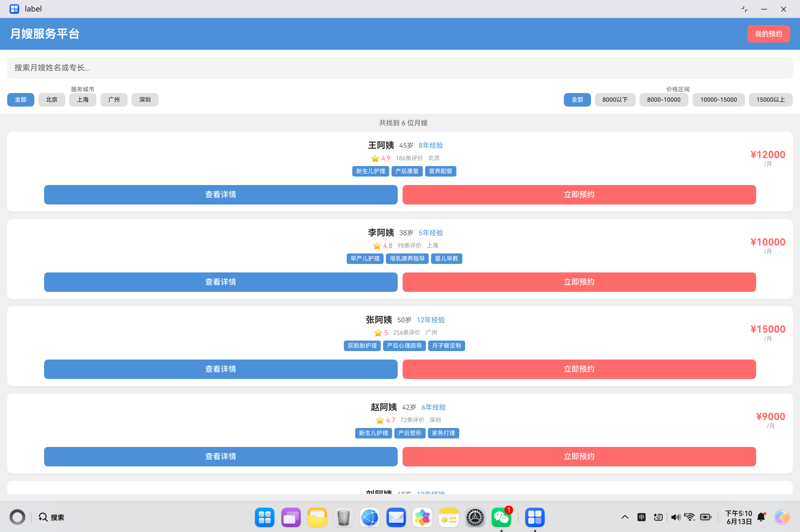This screenshot has width=800, height=532.
Task: Click the 12年经验 label for 张阿姨
Action: (x=431, y=320)
